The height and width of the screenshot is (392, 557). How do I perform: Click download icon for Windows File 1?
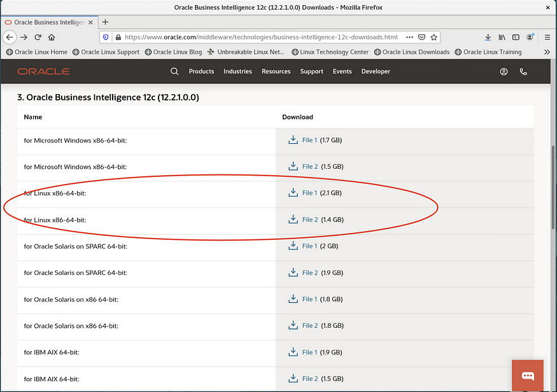pos(293,139)
